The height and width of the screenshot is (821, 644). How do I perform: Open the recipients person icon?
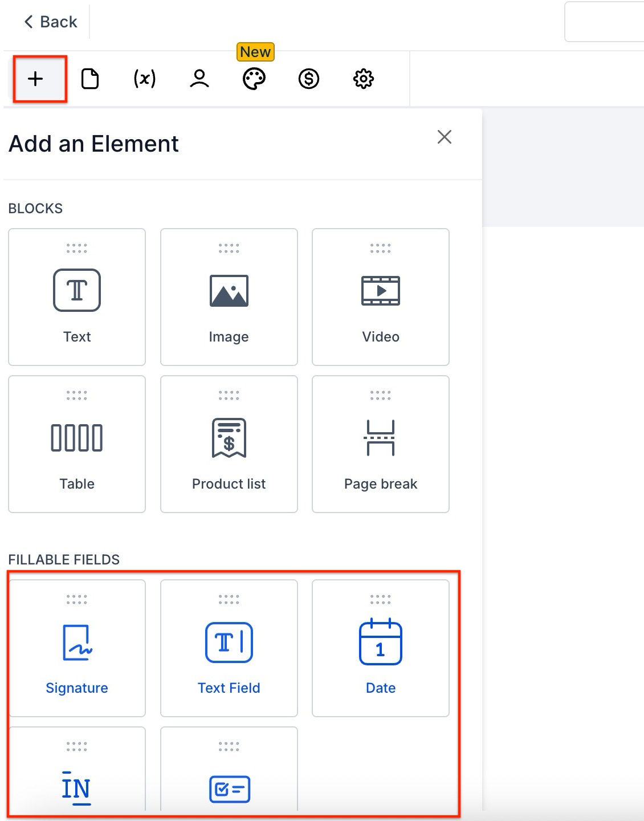199,79
